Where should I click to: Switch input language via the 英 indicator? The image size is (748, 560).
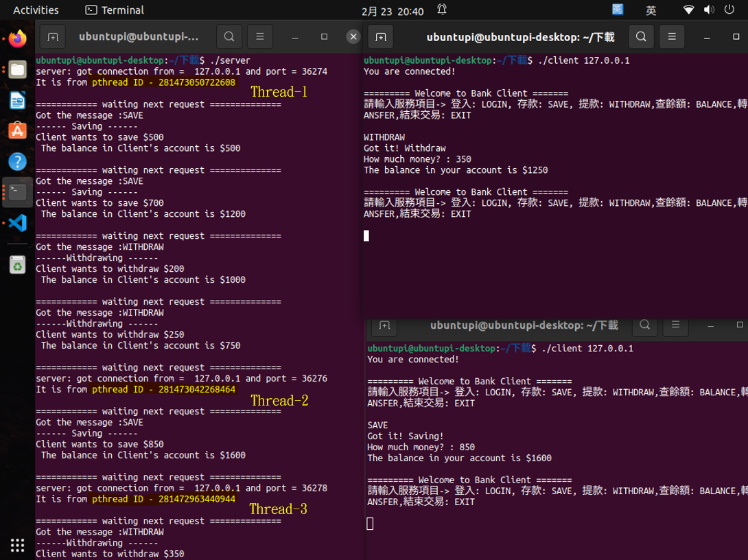(651, 10)
